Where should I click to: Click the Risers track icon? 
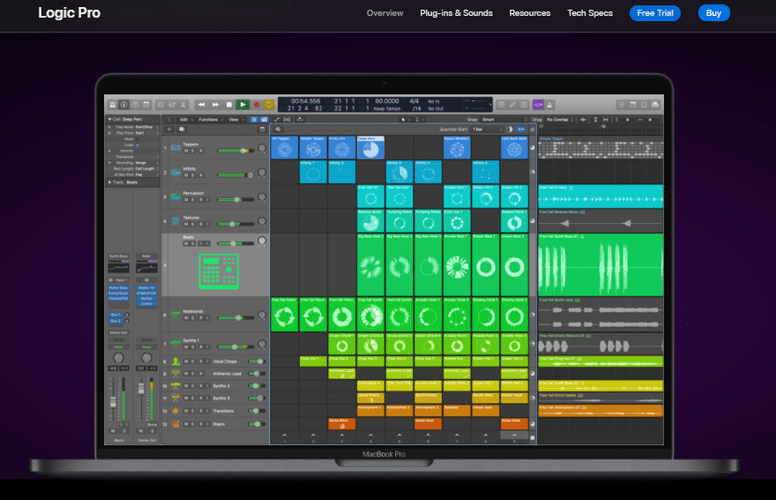175,424
